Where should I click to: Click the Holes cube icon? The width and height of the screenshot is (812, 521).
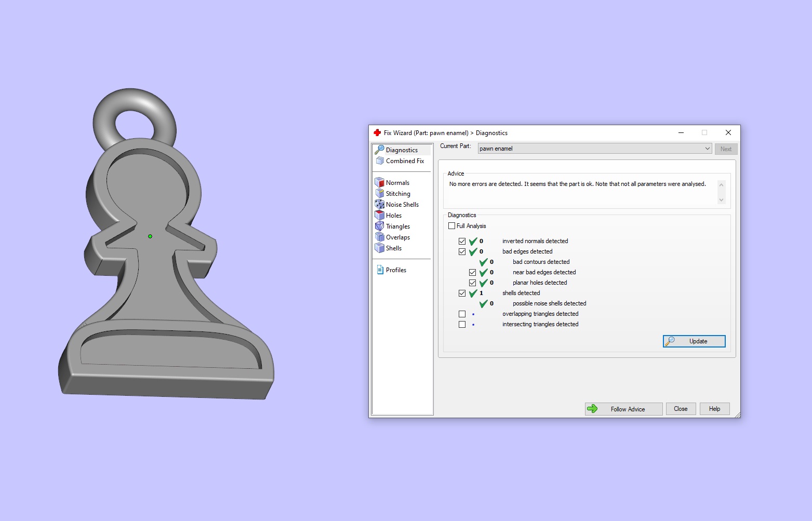click(380, 216)
